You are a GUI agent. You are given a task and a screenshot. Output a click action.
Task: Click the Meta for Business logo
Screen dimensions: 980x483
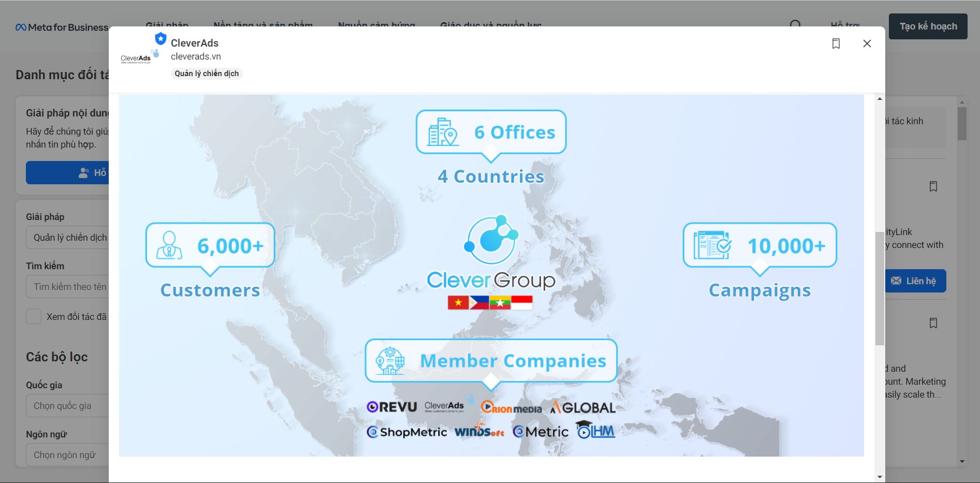(x=62, y=27)
